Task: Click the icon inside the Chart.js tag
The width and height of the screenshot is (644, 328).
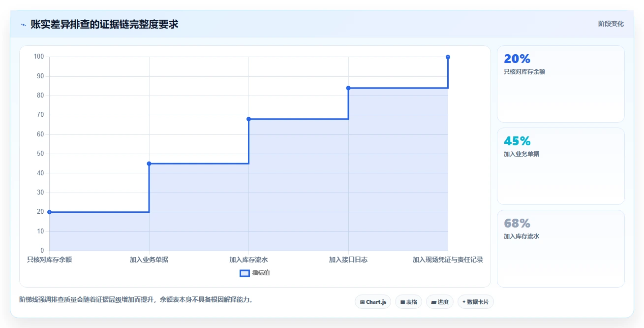Action: pos(362,302)
